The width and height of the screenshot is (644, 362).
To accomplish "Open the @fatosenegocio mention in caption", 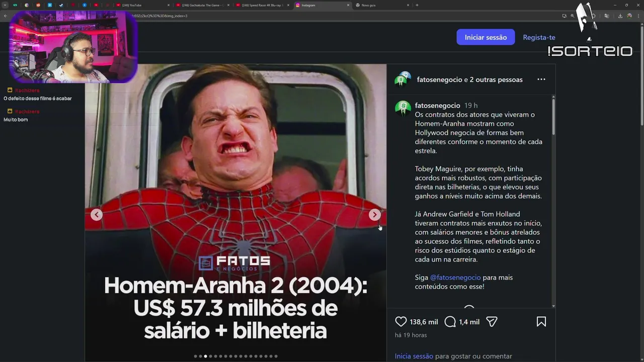I will point(455,278).
